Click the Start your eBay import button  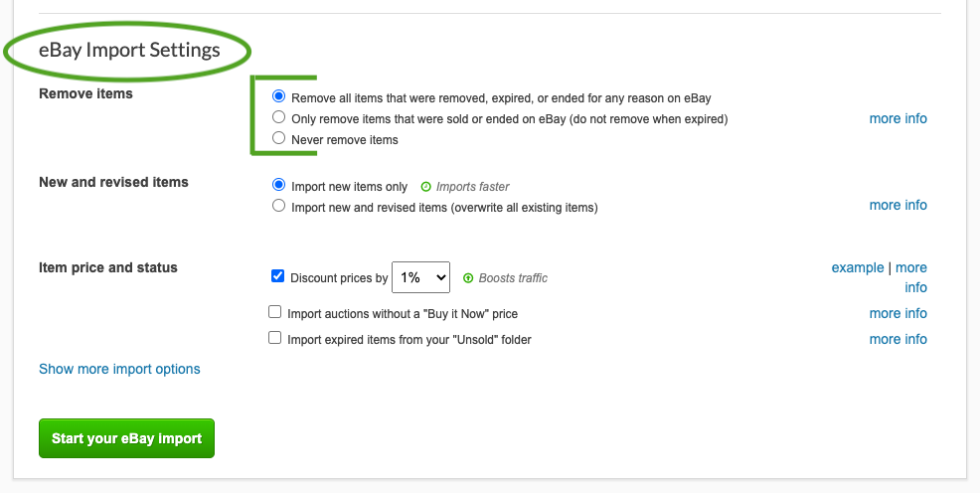(x=126, y=438)
